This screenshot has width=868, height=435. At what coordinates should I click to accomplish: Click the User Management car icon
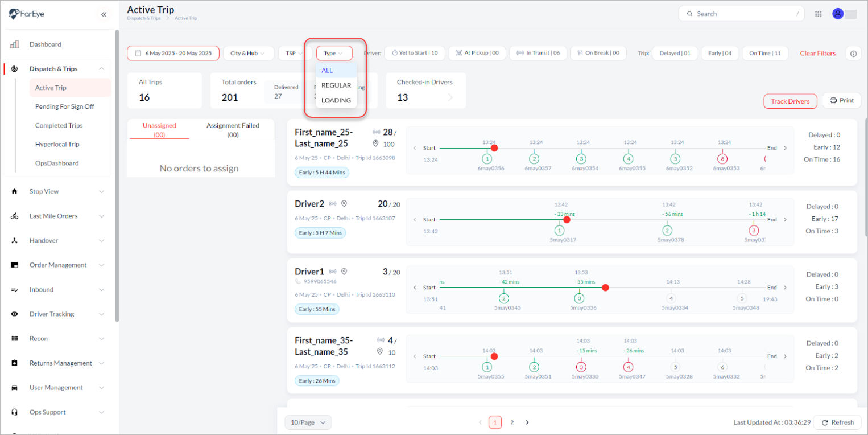(x=15, y=387)
